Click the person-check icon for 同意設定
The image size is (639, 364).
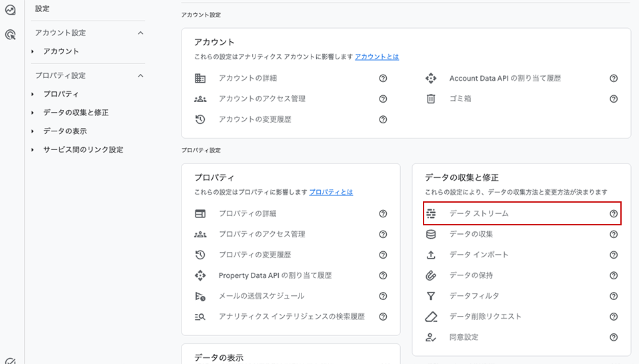431,337
